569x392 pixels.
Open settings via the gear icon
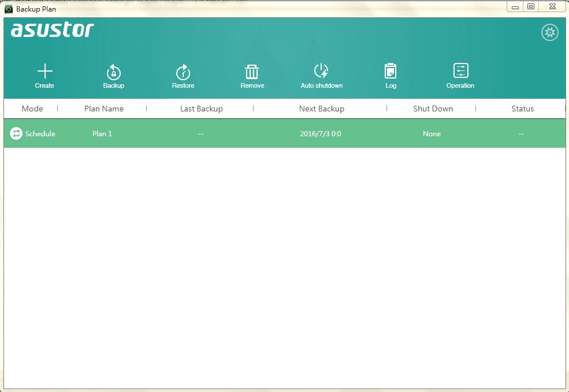pyautogui.click(x=549, y=32)
